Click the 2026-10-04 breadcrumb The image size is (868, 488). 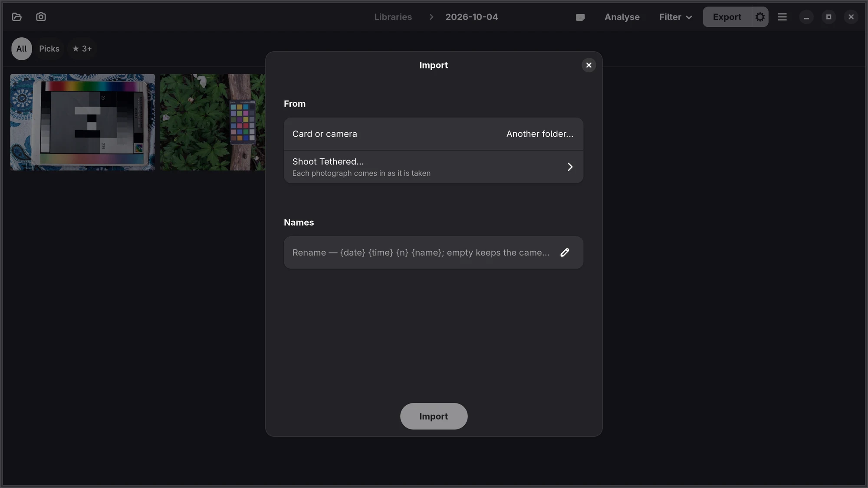pyautogui.click(x=472, y=17)
